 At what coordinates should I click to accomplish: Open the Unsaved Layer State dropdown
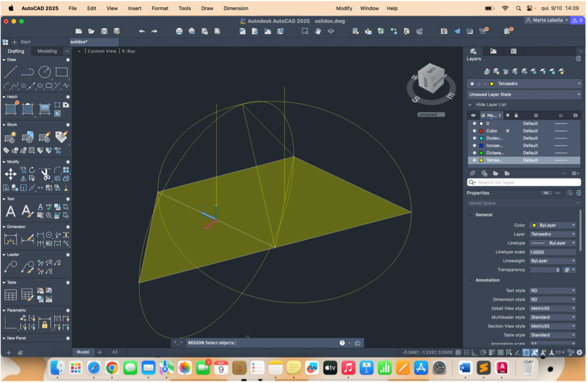(x=524, y=95)
